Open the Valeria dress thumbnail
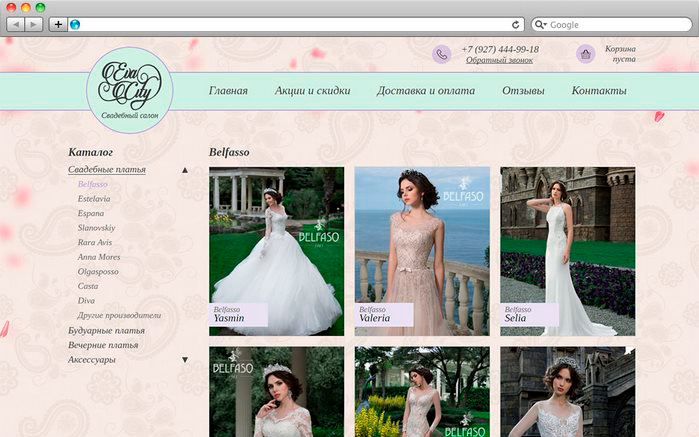Viewport: 699px width, 437px height. 422,251
